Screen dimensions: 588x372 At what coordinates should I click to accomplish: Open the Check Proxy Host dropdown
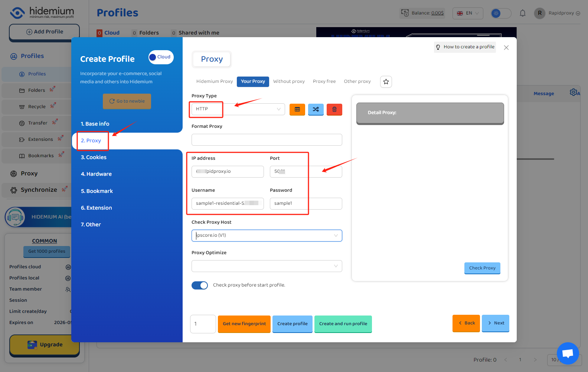267,236
